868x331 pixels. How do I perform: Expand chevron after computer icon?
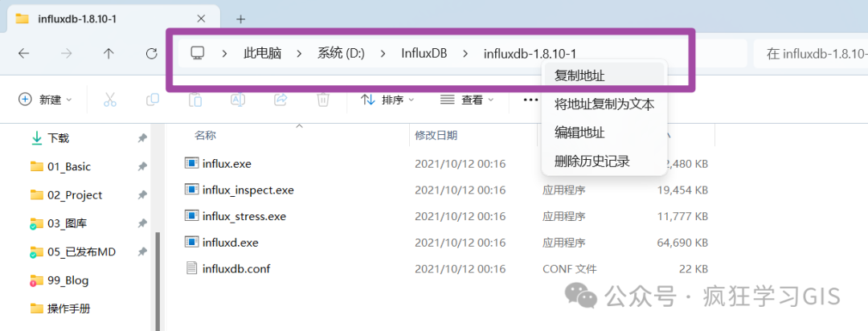pos(225,54)
